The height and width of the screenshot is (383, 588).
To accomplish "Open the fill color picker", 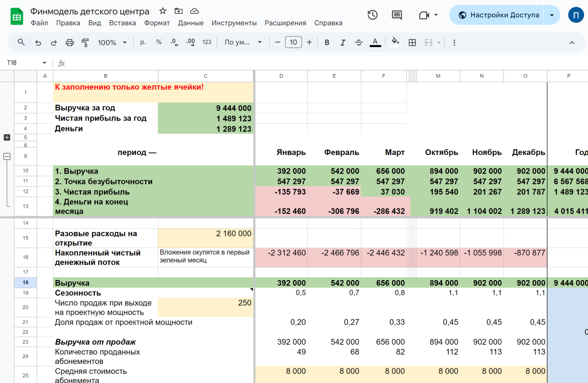I will 395,42.
